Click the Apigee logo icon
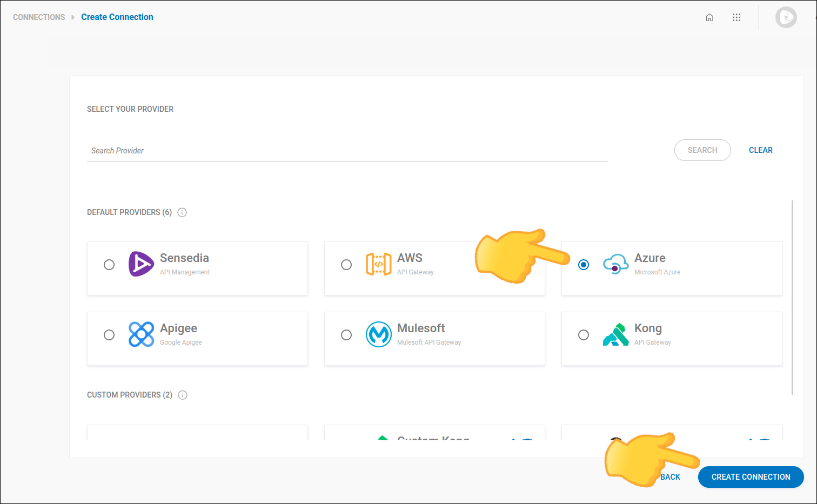Image resolution: width=817 pixels, height=504 pixels. tap(141, 334)
